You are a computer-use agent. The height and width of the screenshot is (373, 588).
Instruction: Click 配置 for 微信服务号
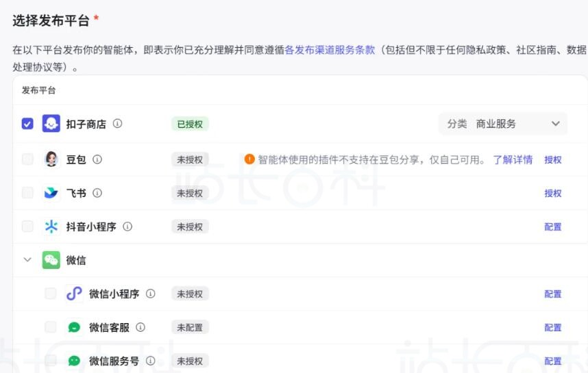click(553, 361)
